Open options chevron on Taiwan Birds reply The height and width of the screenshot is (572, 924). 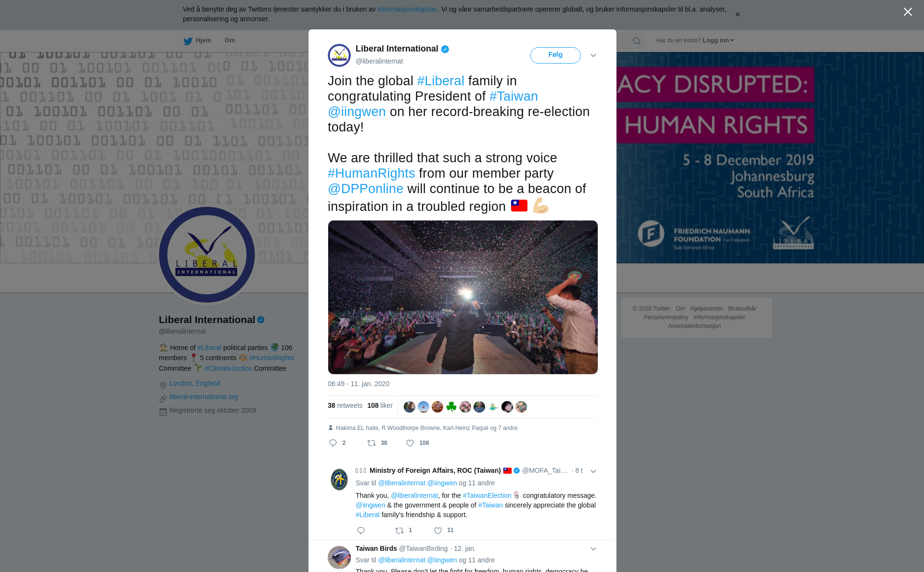click(x=593, y=549)
